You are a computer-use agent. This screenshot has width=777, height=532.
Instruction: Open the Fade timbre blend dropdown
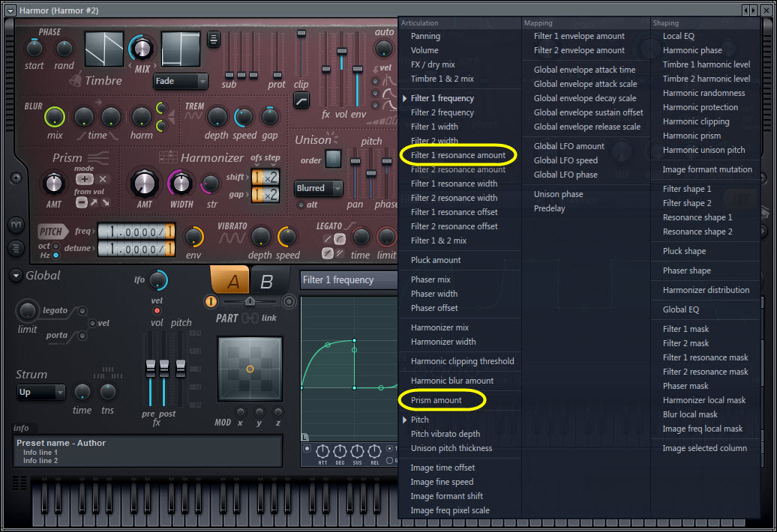pos(180,81)
